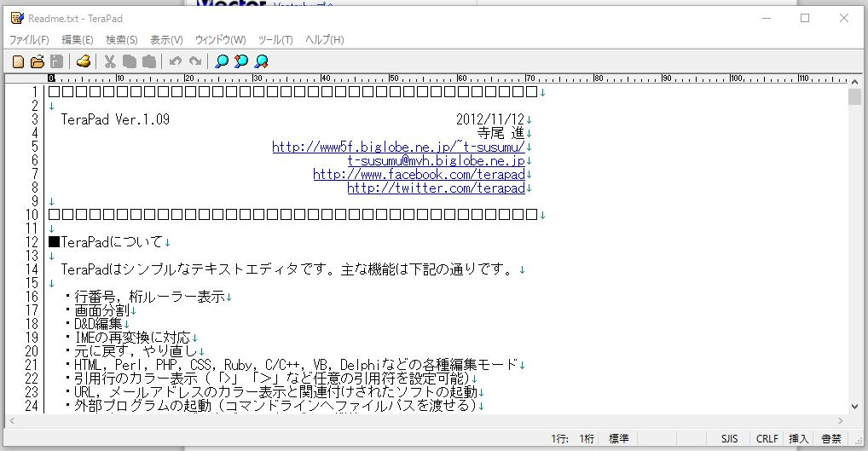This screenshot has height=451, width=868.
Task: Click the line beginning '・引用行のカラー表示'
Action: coord(267,378)
